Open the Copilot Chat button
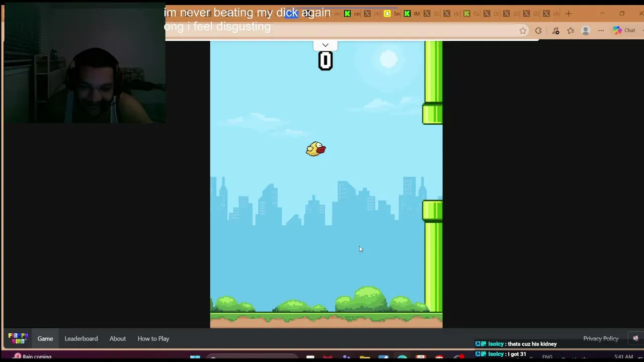Image resolution: width=644 pixels, height=362 pixels. 624,31
